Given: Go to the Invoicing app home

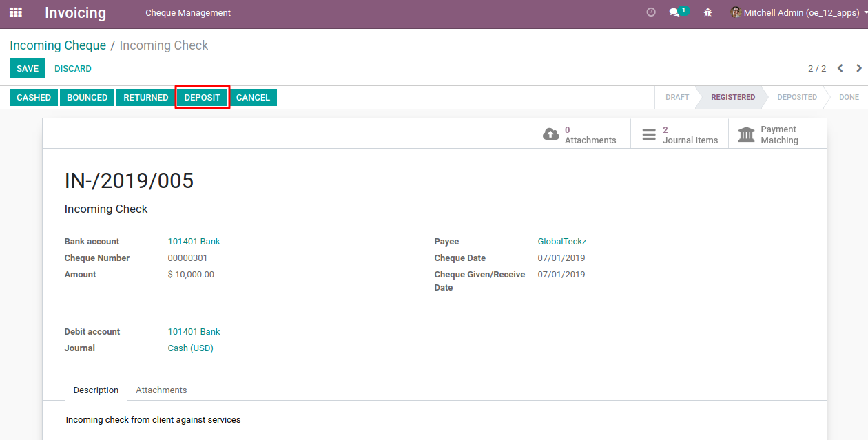Looking at the screenshot, I should coord(76,12).
